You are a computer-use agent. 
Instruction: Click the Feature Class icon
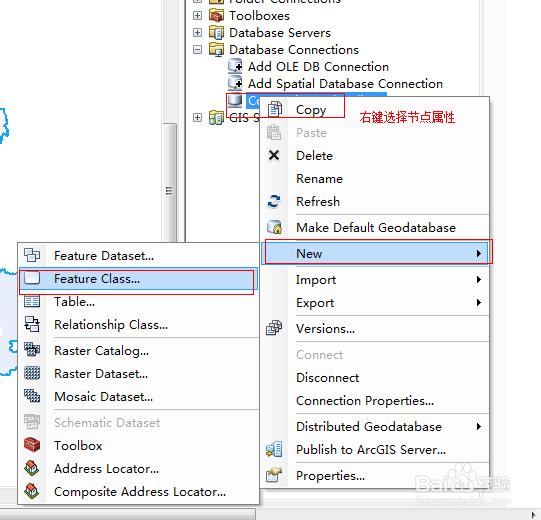point(32,278)
